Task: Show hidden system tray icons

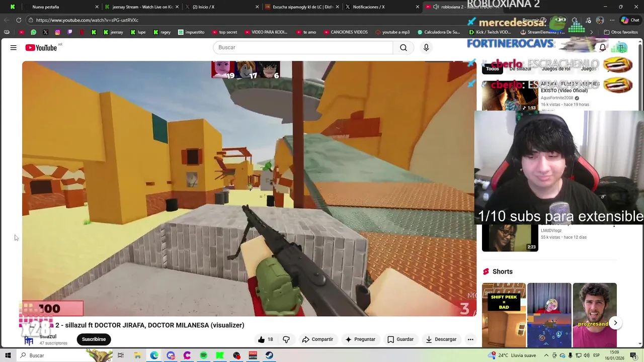Action: point(546,355)
